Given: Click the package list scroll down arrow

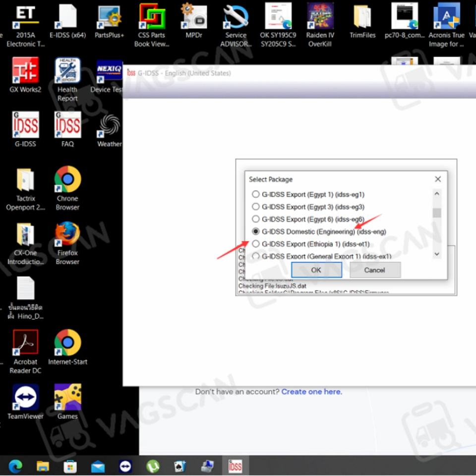Looking at the screenshot, I should 437,254.
